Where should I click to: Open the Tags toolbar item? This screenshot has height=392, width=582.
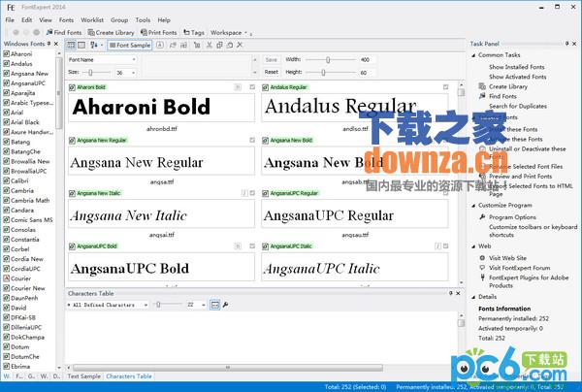[194, 33]
